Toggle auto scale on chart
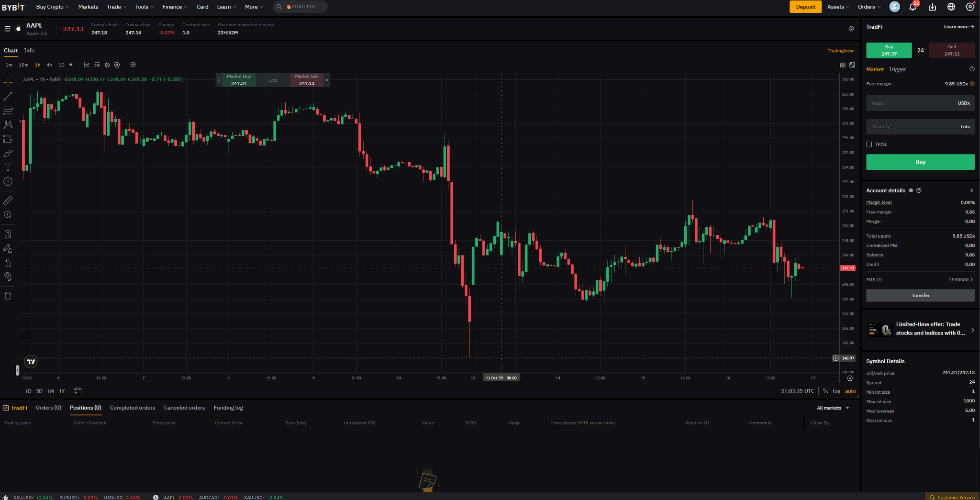This screenshot has width=980, height=500. point(850,391)
